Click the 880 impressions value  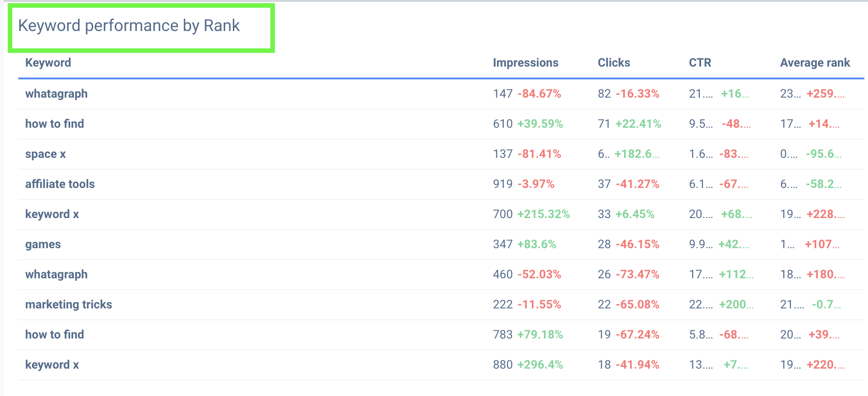click(503, 365)
